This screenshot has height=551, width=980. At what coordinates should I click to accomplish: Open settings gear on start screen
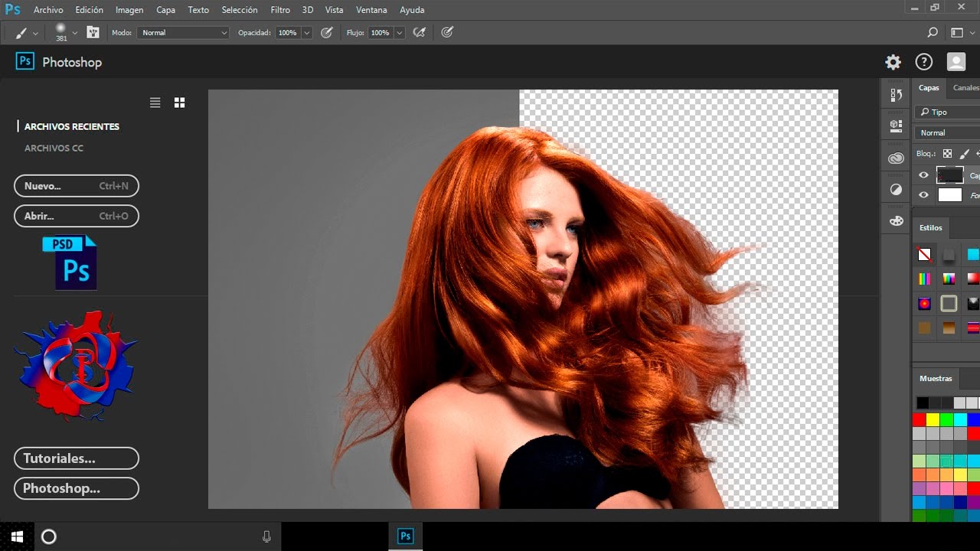pos(893,62)
